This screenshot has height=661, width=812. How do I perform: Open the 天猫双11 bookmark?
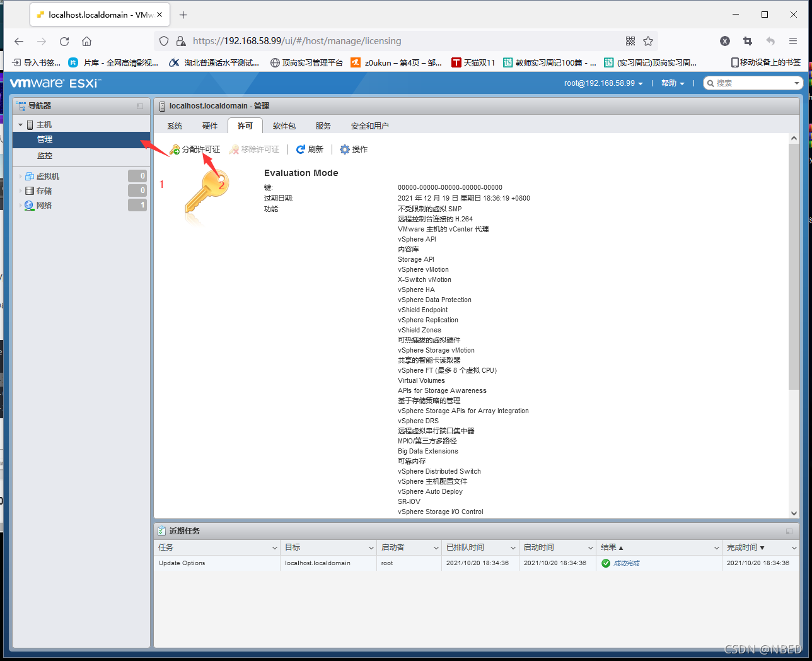pyautogui.click(x=473, y=62)
